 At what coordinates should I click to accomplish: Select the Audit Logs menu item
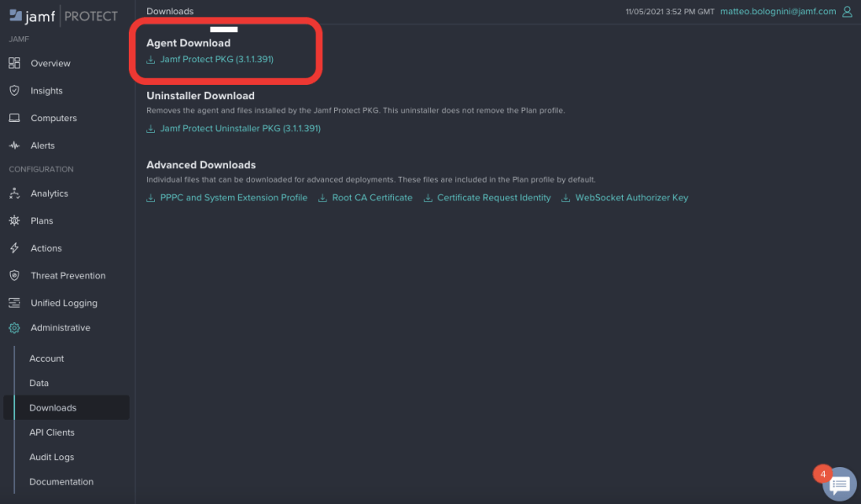(x=52, y=457)
